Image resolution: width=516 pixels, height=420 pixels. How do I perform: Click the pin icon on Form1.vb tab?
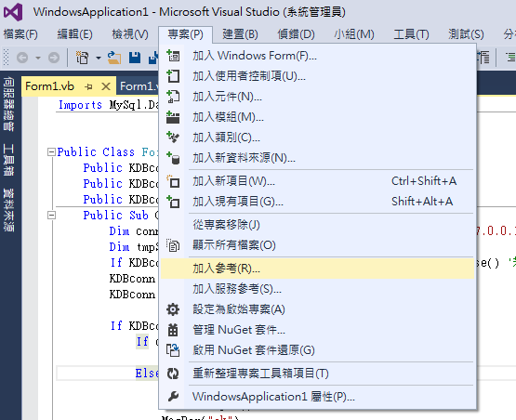click(x=88, y=86)
